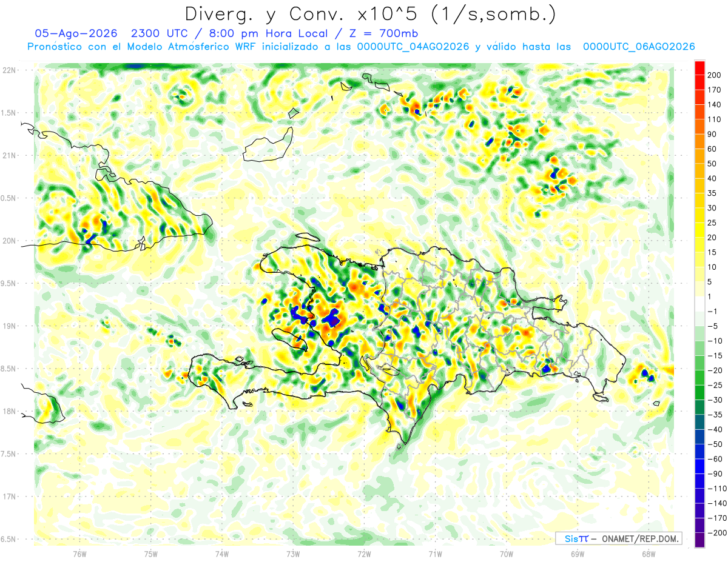728x562 pixels.
Task: Click the '-60' value on the color scale
Action: pos(715,459)
